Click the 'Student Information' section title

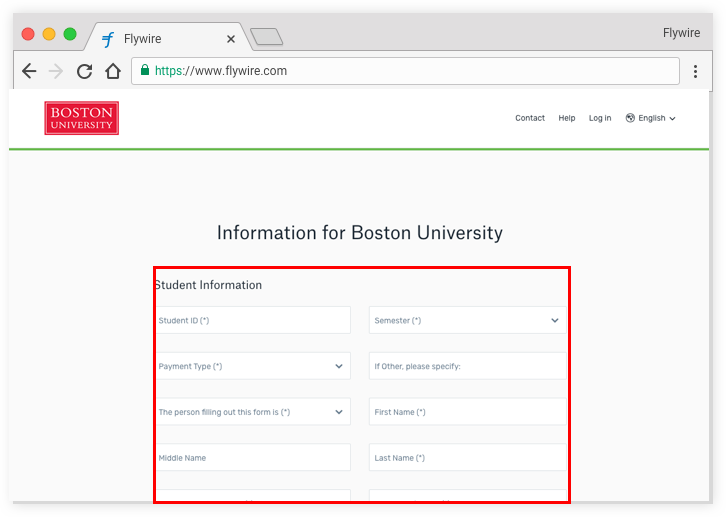[x=208, y=285]
